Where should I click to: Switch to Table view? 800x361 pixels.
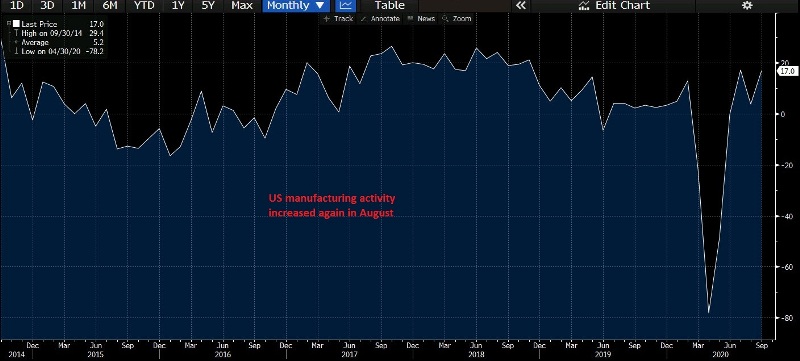click(389, 6)
